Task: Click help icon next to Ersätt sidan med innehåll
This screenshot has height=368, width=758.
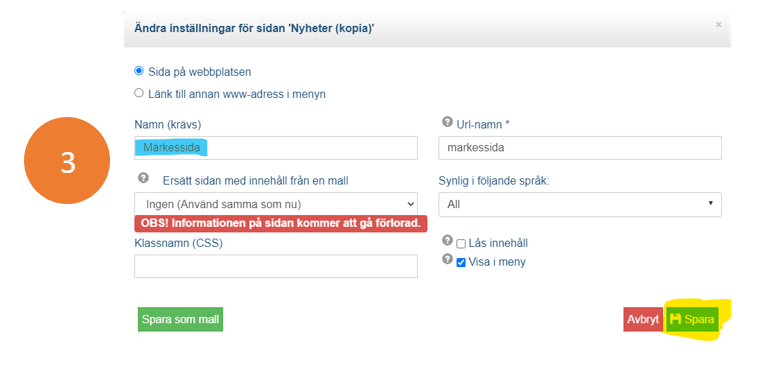Action: click(x=143, y=178)
